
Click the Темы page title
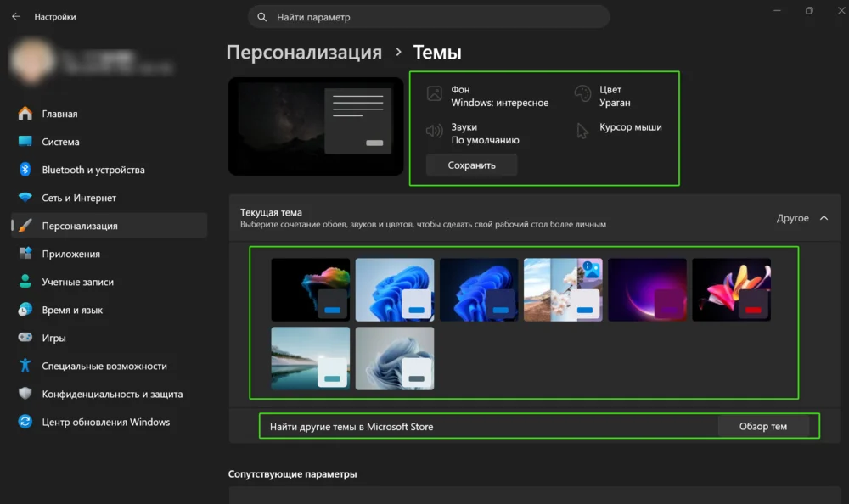pyautogui.click(x=437, y=52)
